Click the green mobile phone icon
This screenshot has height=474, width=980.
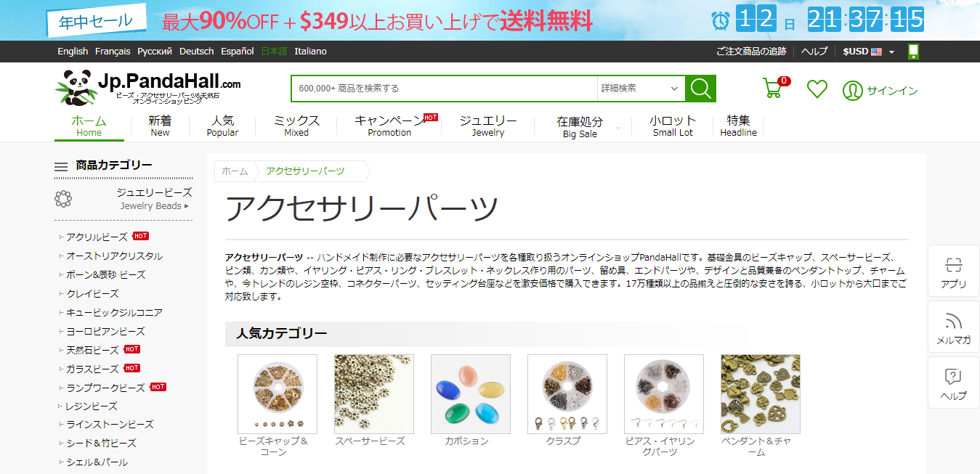point(913,52)
